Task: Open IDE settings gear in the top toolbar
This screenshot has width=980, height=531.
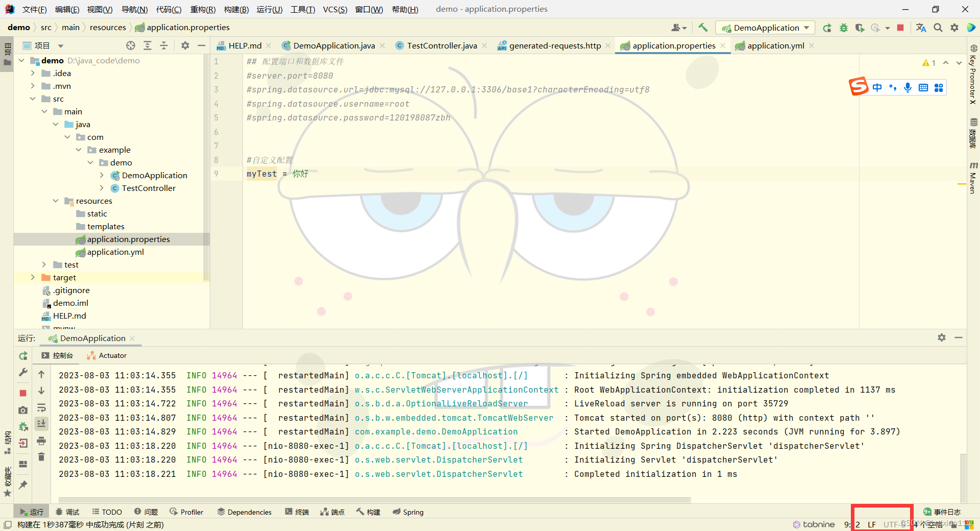Action: [x=954, y=28]
